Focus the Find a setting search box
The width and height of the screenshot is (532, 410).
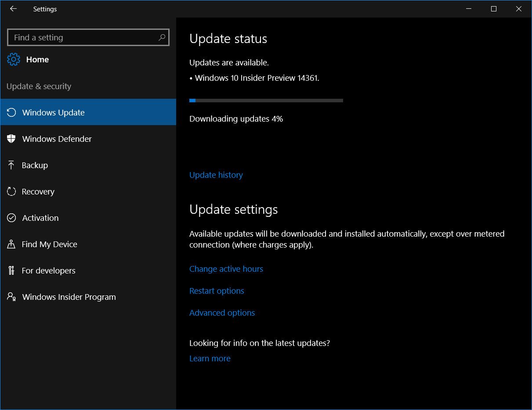pos(83,37)
